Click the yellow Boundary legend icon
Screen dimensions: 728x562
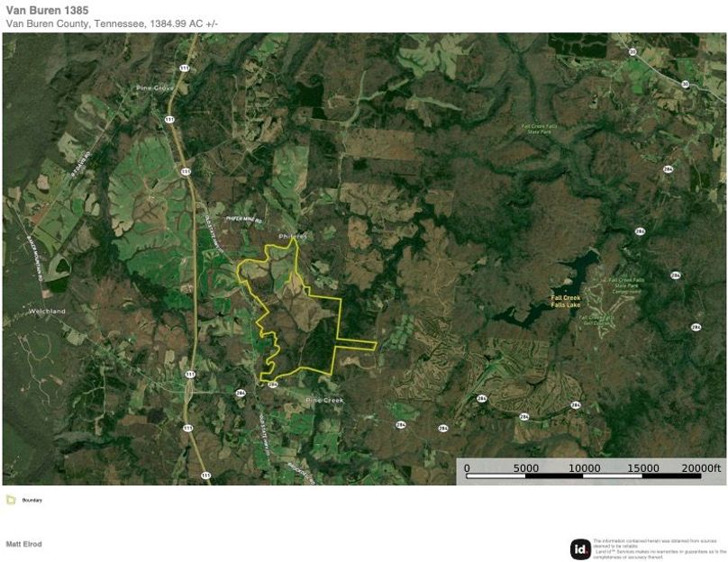click(x=11, y=500)
